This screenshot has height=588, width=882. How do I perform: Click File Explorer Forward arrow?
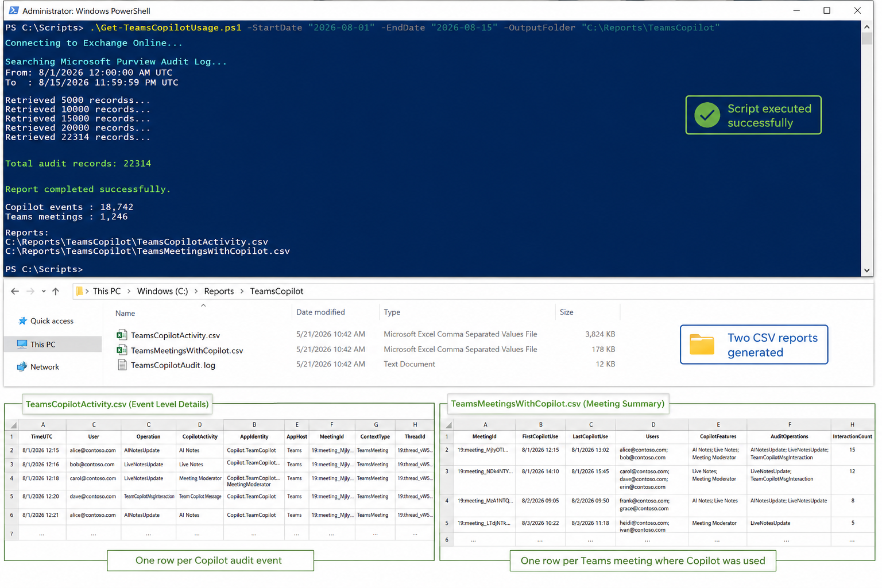[x=30, y=292]
